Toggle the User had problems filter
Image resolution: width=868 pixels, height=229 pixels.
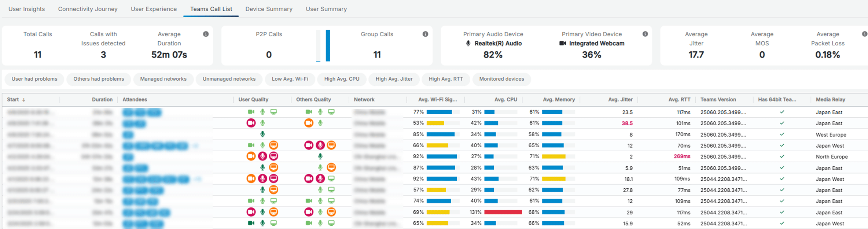pos(34,79)
